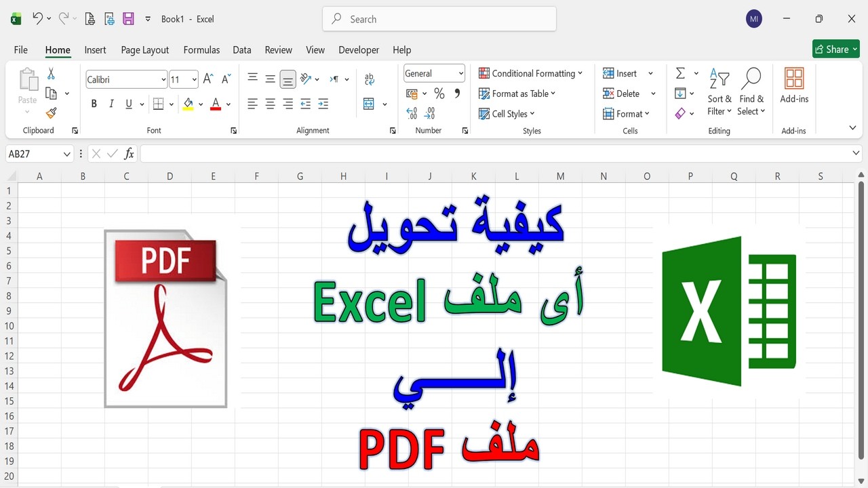Screen dimensions: 868x488
Task: Click the Clear eraser icon
Action: 680,114
